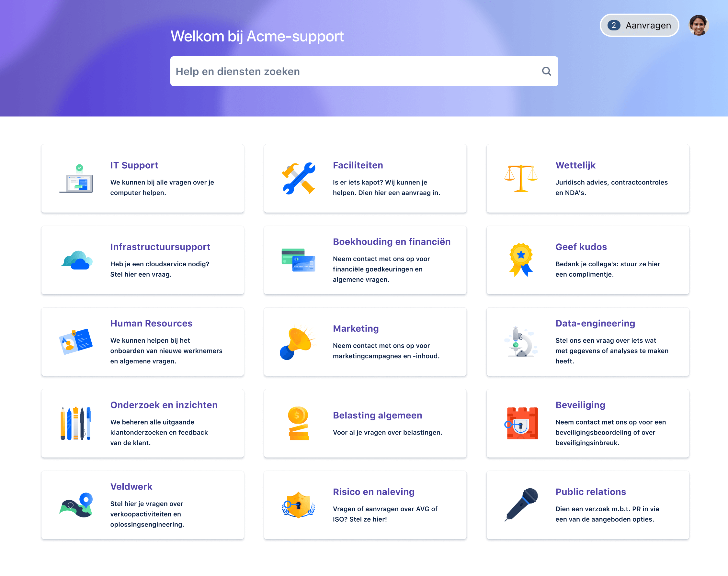
Task: Click the credit cards finance icon
Action: (298, 260)
